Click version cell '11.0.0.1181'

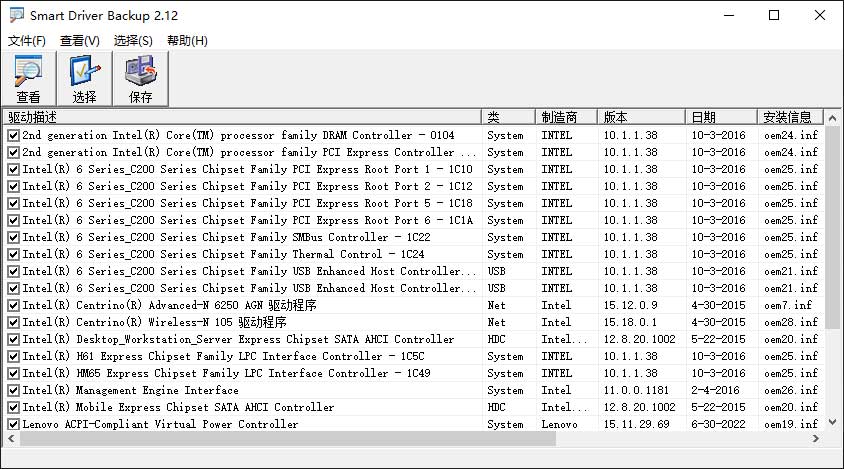[x=636, y=390]
